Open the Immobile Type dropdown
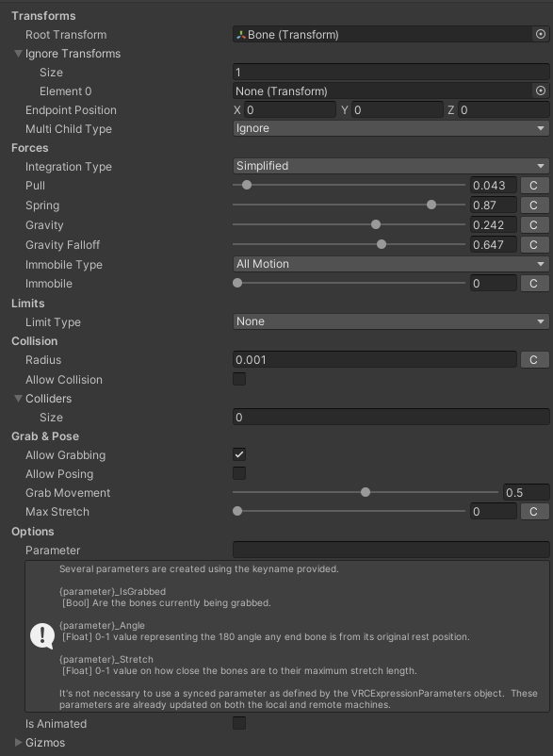This screenshot has width=553, height=756. [391, 264]
